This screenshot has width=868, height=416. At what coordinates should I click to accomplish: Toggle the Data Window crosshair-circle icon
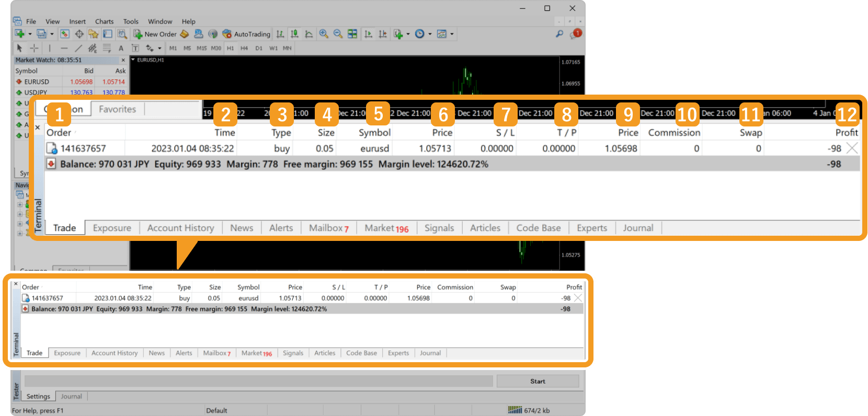click(79, 34)
